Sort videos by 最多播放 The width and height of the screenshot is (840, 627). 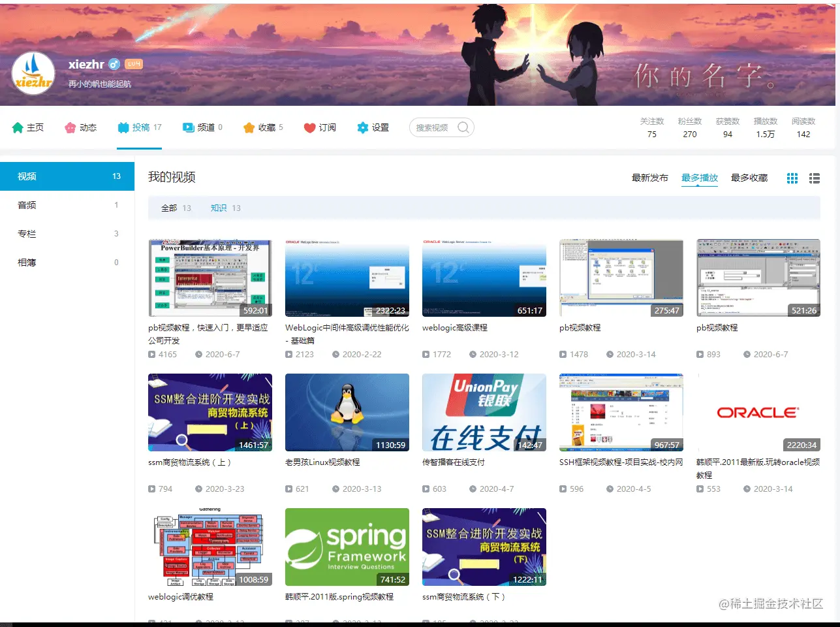(x=700, y=178)
